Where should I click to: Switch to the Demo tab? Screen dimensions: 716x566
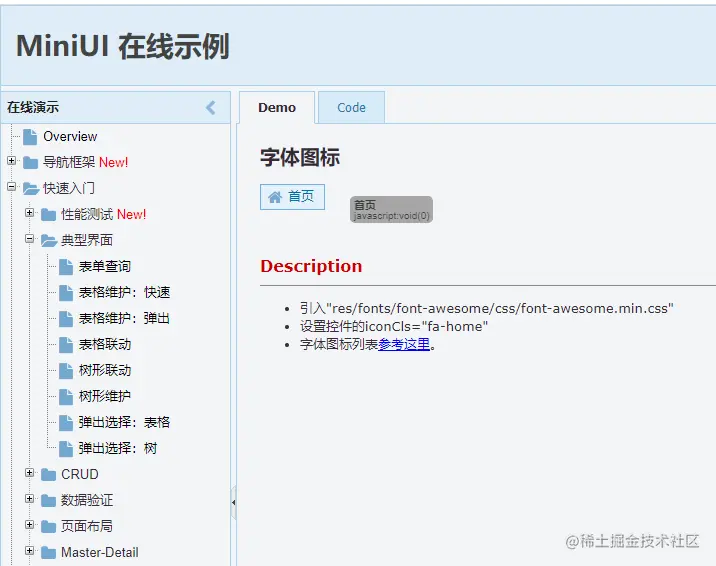point(277,108)
